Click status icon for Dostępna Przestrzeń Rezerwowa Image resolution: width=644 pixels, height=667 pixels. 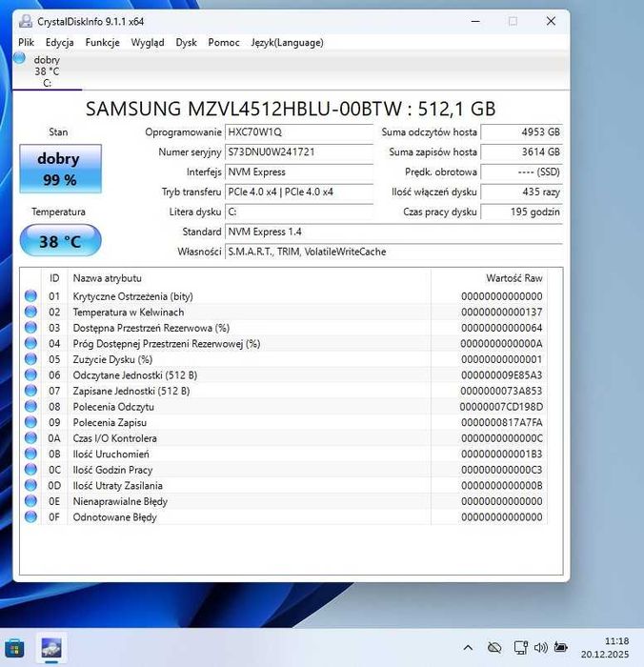click(x=30, y=327)
